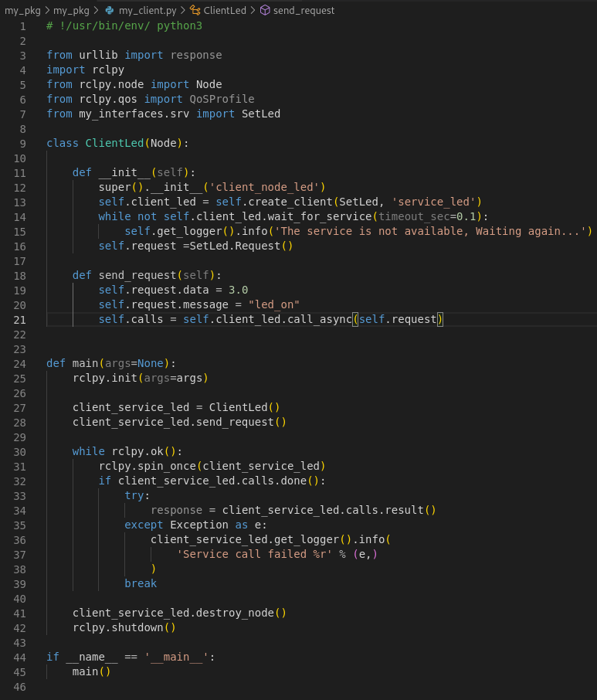Open my_client.py breadcrumb item
This screenshot has width=597, height=700.
click(148, 10)
